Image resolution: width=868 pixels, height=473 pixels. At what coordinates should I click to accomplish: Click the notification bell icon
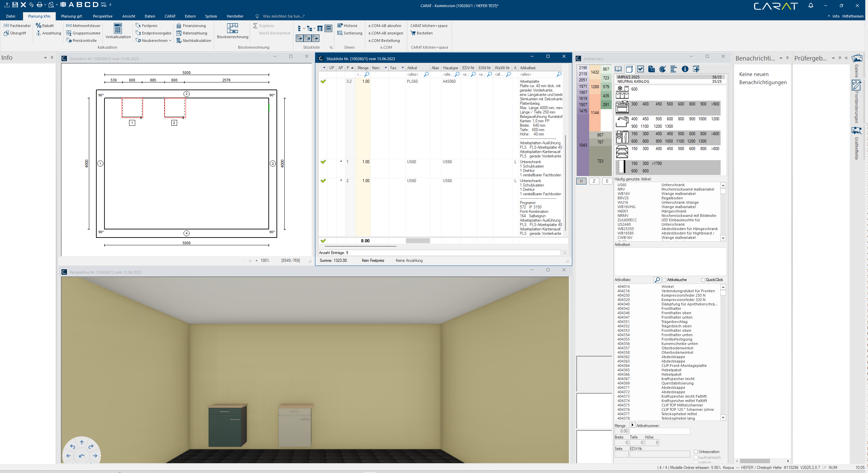click(x=811, y=6)
